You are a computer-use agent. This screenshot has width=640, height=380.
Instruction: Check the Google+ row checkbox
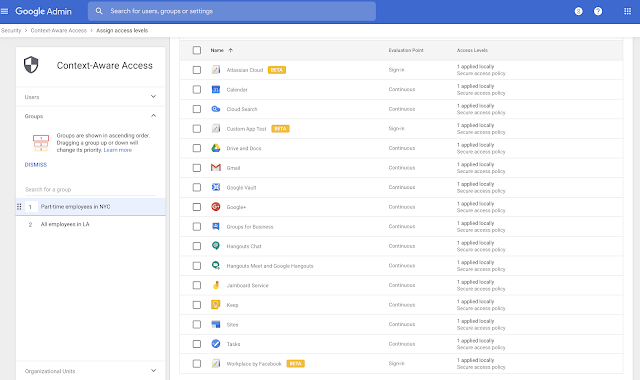(x=197, y=207)
